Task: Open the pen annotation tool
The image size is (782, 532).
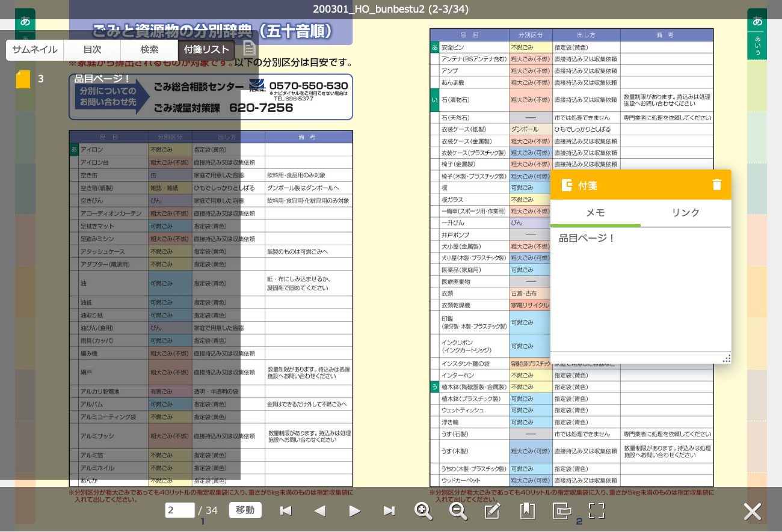Action: 492,511
